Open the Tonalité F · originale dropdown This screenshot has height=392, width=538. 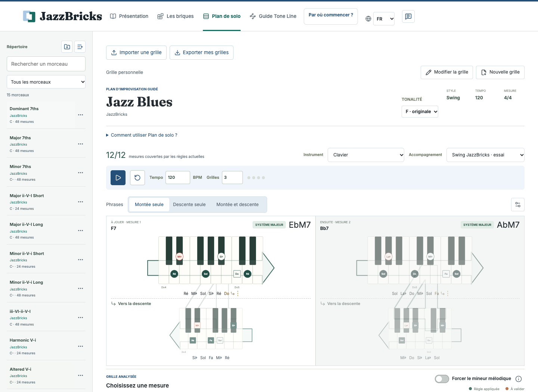point(420,112)
